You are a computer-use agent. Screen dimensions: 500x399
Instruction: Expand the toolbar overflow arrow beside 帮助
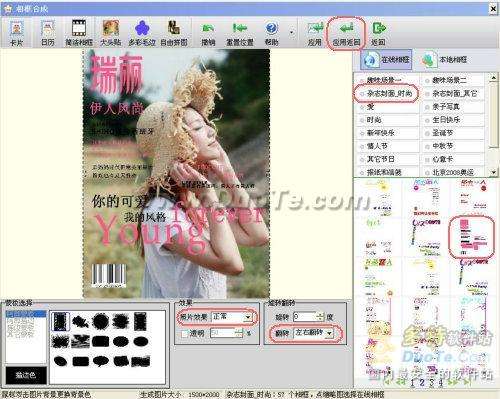point(292,33)
